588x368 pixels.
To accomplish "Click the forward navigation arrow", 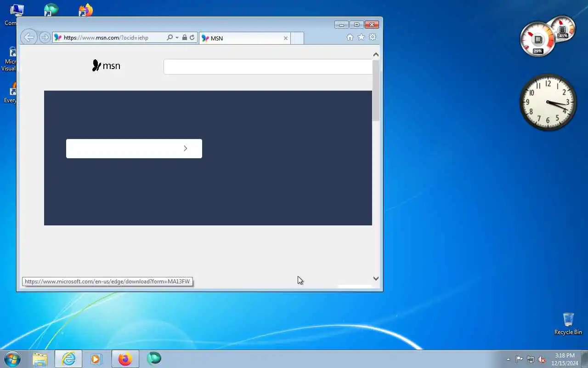I will (45, 37).
